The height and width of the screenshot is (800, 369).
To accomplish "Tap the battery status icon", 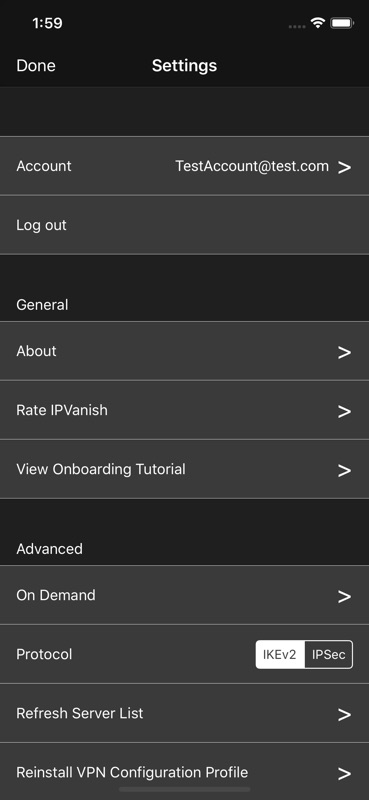I will coord(342,23).
